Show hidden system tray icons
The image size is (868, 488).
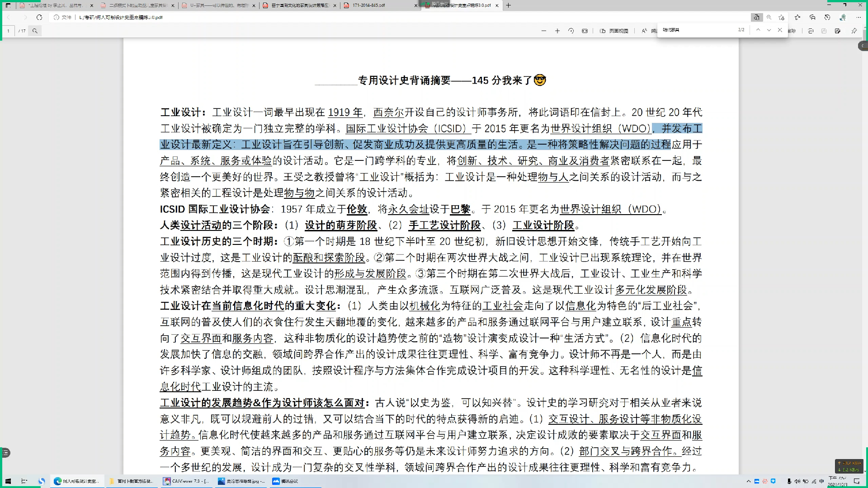click(749, 481)
